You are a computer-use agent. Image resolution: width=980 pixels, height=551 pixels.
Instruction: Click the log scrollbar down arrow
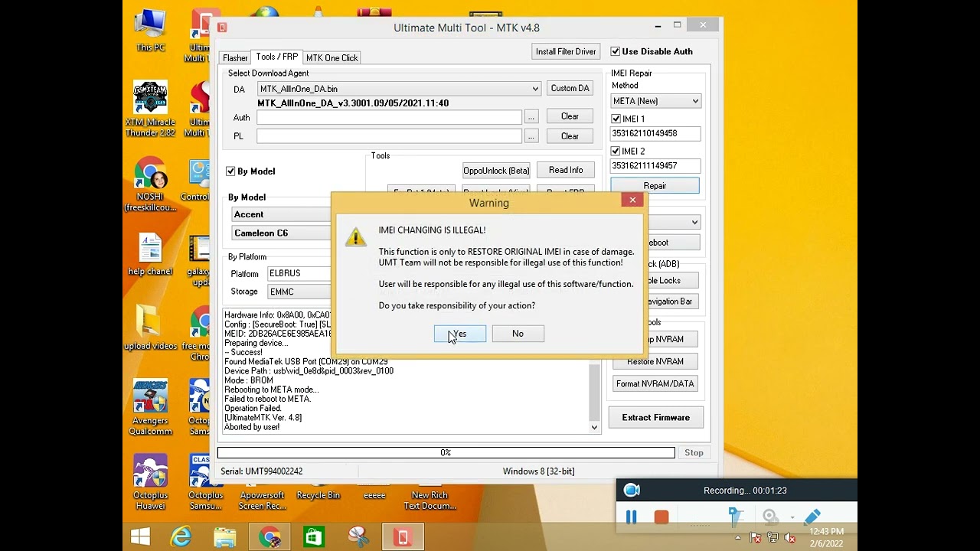click(594, 428)
